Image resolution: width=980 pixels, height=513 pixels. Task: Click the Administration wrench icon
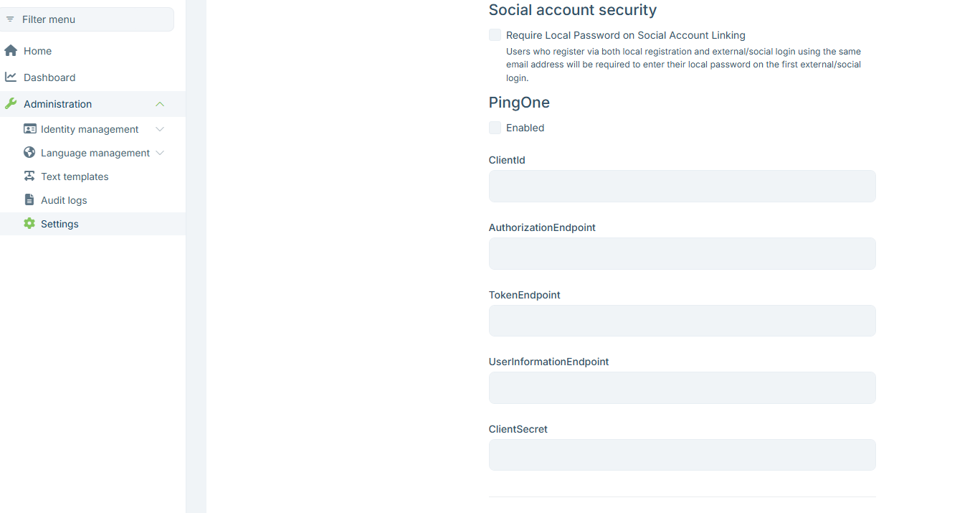pyautogui.click(x=11, y=104)
